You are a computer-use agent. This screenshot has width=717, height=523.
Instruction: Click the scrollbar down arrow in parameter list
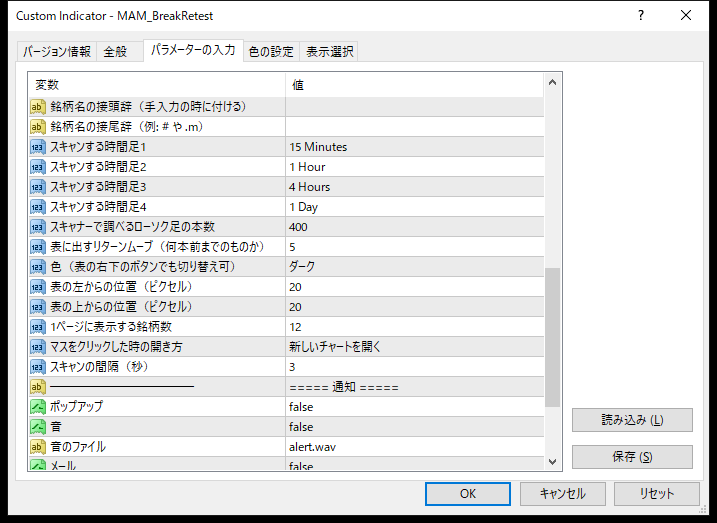[552, 462]
